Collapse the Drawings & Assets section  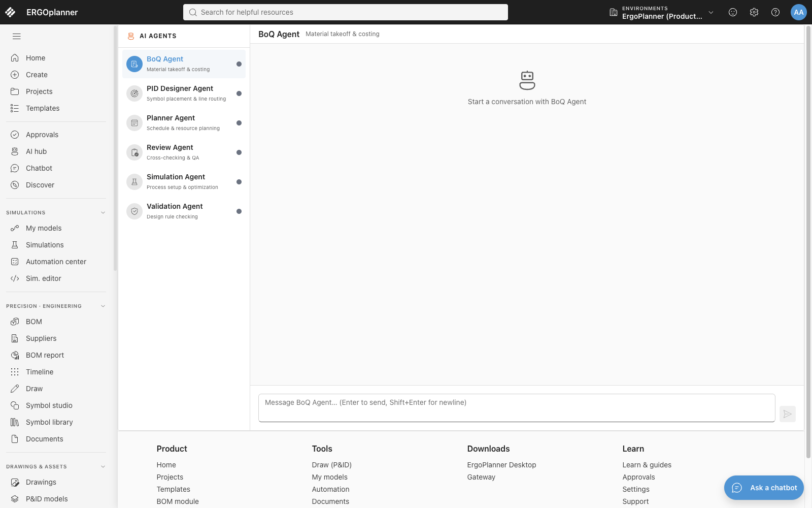103,467
